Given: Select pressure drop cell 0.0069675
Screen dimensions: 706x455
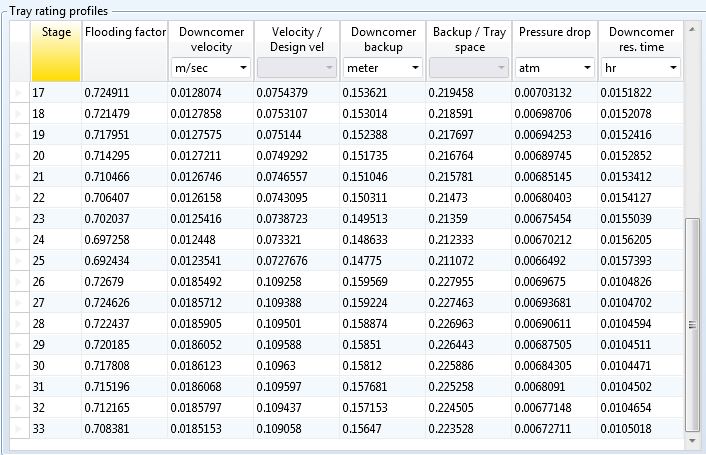Looking at the screenshot, I should (555, 282).
